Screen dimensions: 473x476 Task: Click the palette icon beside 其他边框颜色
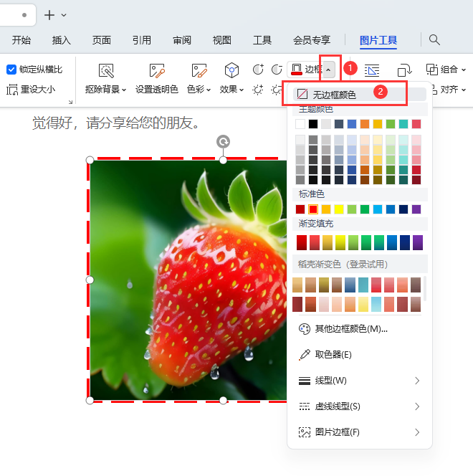pos(305,329)
